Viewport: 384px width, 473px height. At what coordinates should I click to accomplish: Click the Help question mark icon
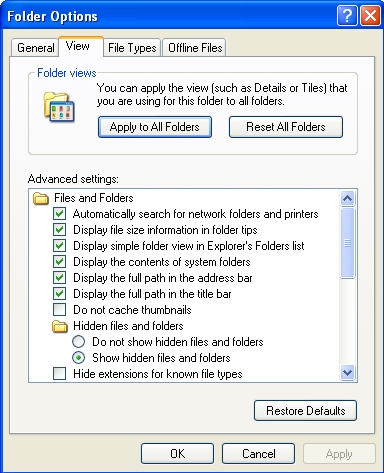point(347,16)
